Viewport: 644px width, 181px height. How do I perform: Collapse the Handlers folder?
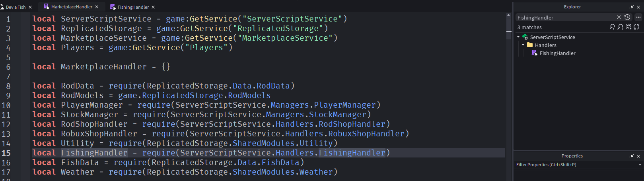coord(523,45)
